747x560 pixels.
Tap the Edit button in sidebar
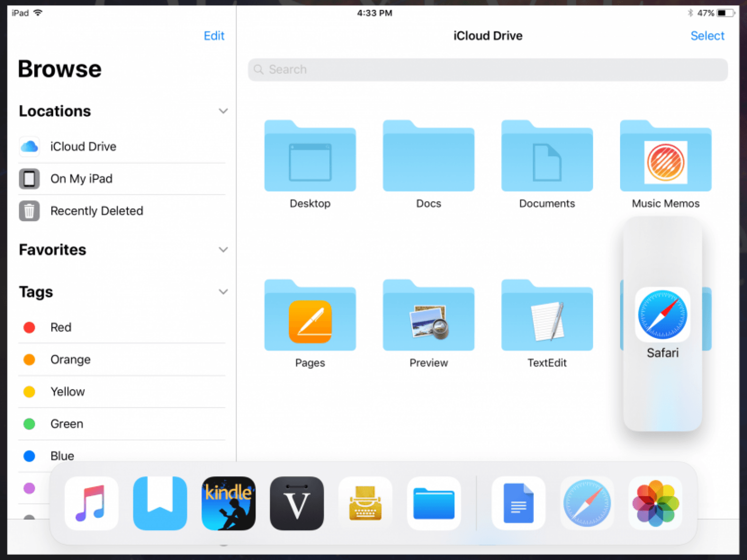[214, 36]
